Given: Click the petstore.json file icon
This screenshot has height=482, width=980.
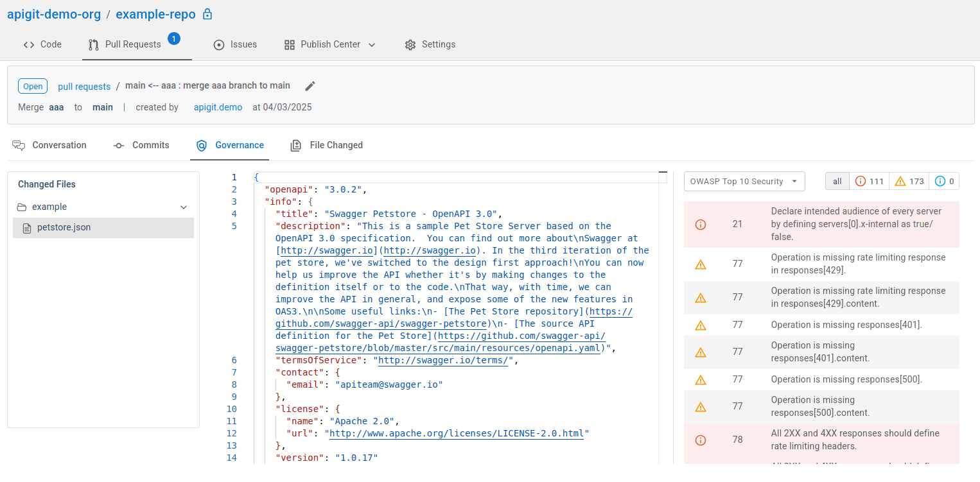Looking at the screenshot, I should 27,228.
